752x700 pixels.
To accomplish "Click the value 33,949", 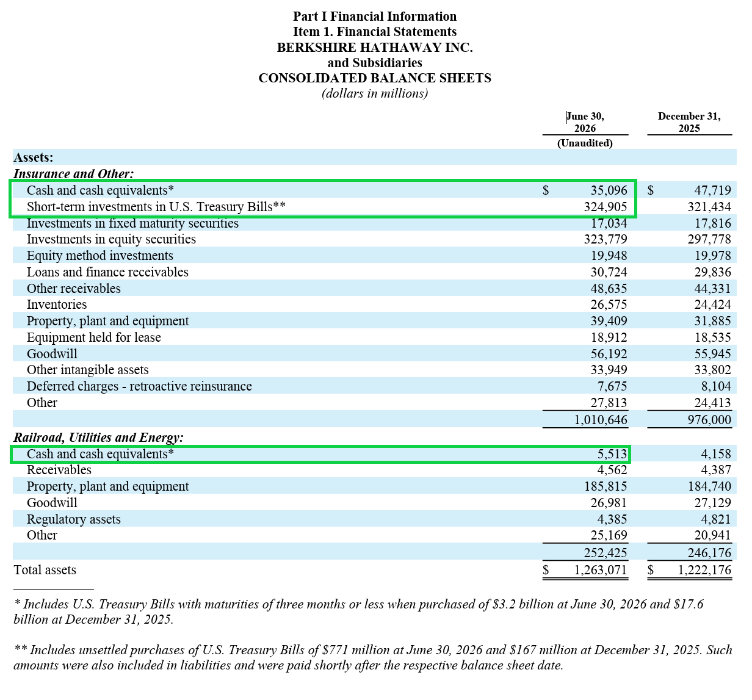I will click(x=609, y=370).
